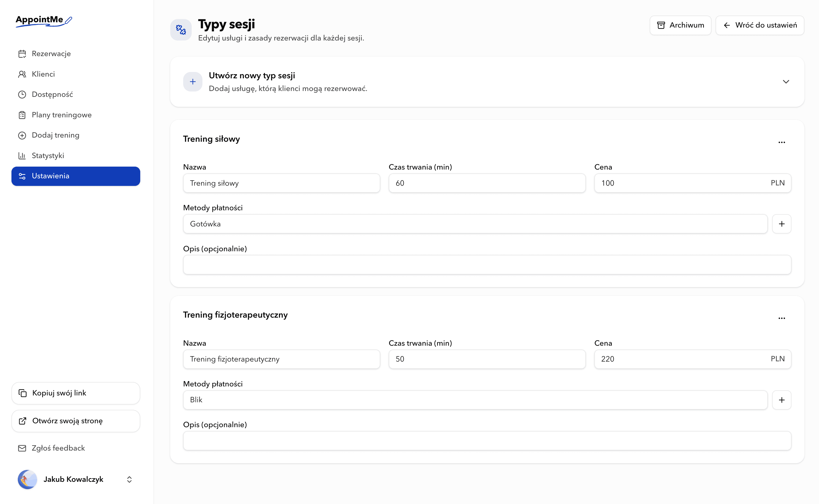Click Opis field of Trening siłowy
Viewport: 819px width, 504px height.
coord(487,265)
